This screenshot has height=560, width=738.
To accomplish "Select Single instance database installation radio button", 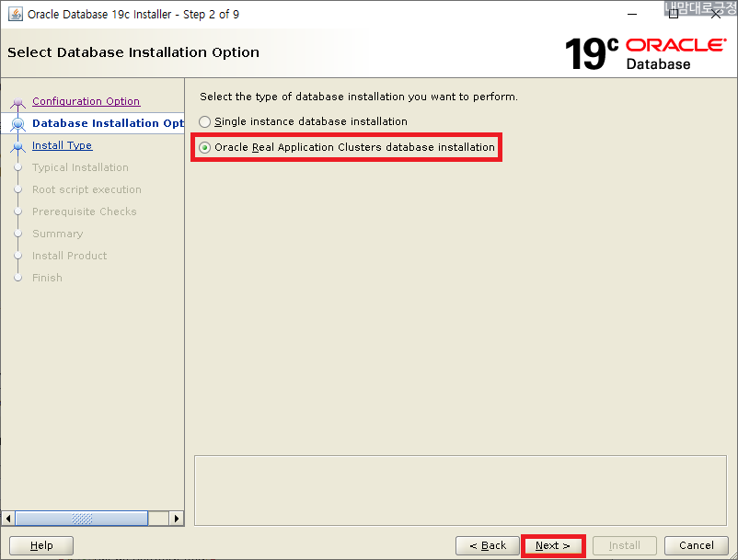I will 204,121.
